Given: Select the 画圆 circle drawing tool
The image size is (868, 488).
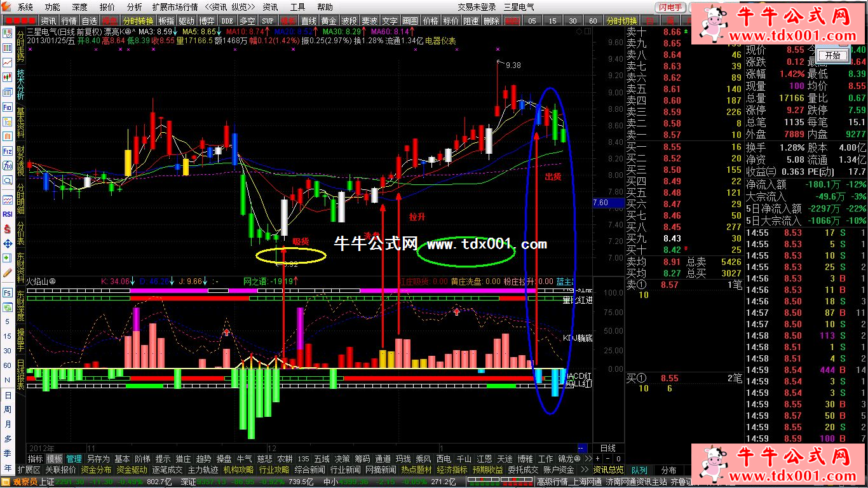Looking at the screenshot, I should tap(410, 21).
